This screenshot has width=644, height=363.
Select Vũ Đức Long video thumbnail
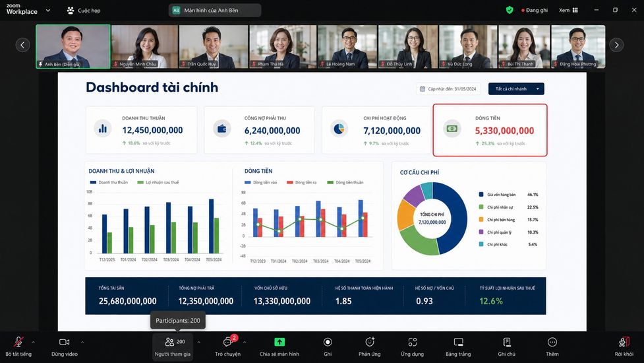tap(468, 46)
